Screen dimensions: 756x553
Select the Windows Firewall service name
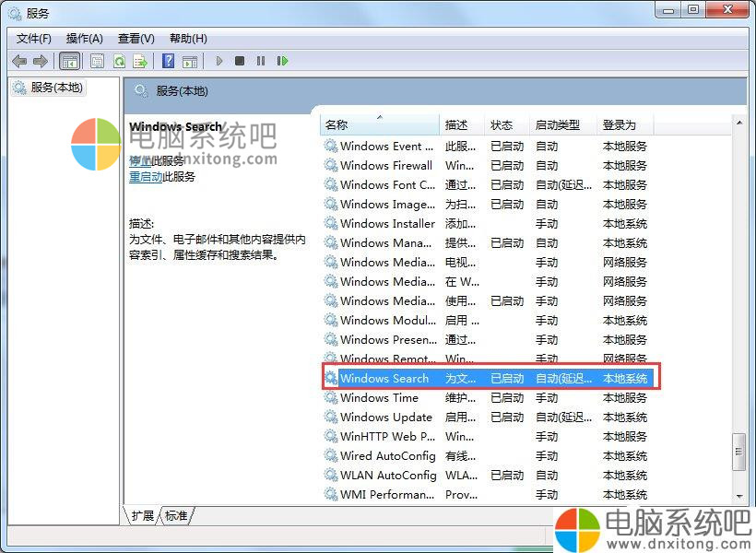[386, 165]
